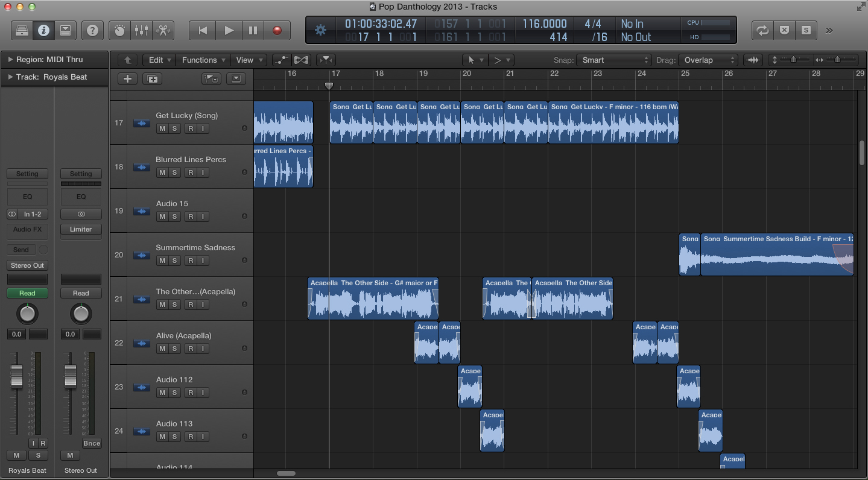Click the Bnce button on Stereo Out

coord(92,443)
